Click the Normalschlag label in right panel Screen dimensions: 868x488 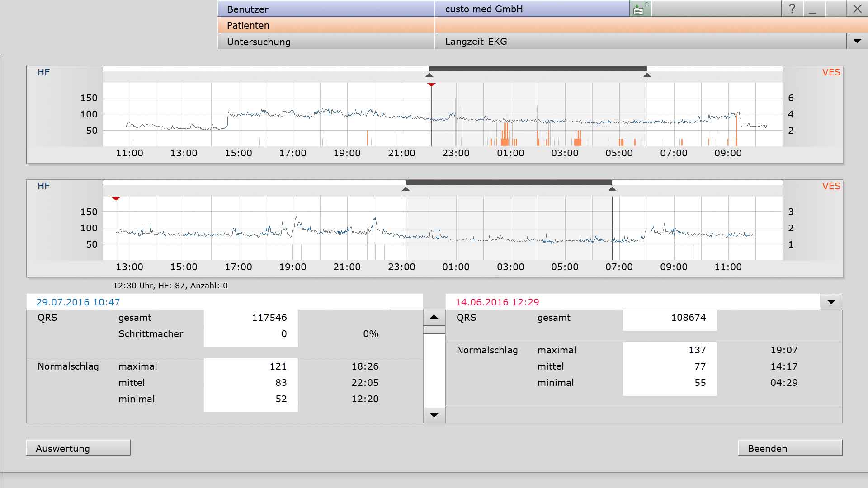click(x=487, y=350)
